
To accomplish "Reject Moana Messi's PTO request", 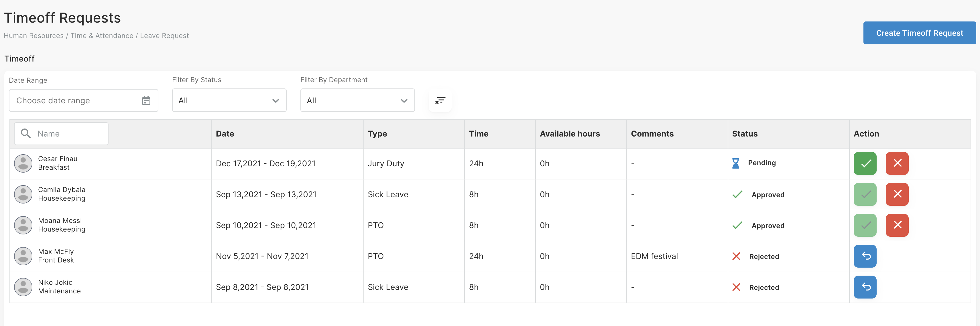I will click(x=897, y=225).
